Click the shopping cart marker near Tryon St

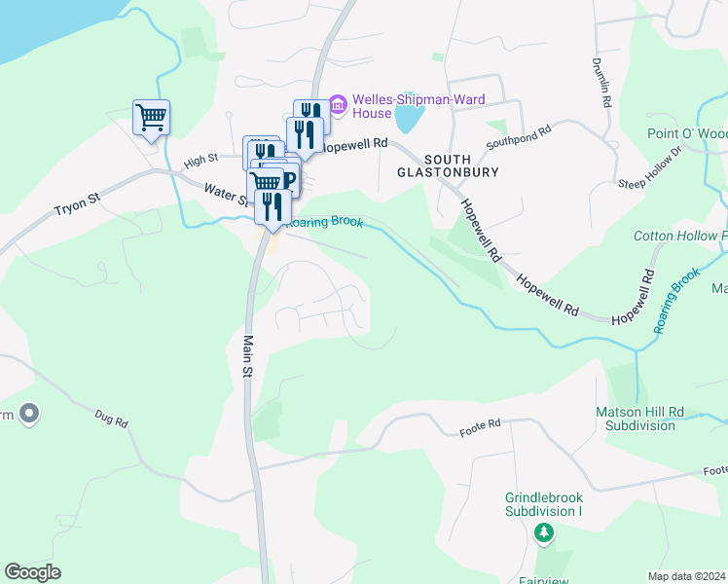[152, 119]
